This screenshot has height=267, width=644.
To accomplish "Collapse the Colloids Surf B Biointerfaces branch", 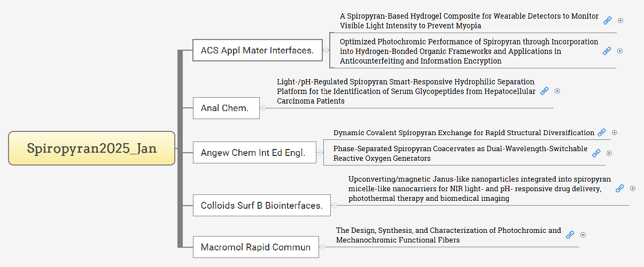I will [x=334, y=205].
